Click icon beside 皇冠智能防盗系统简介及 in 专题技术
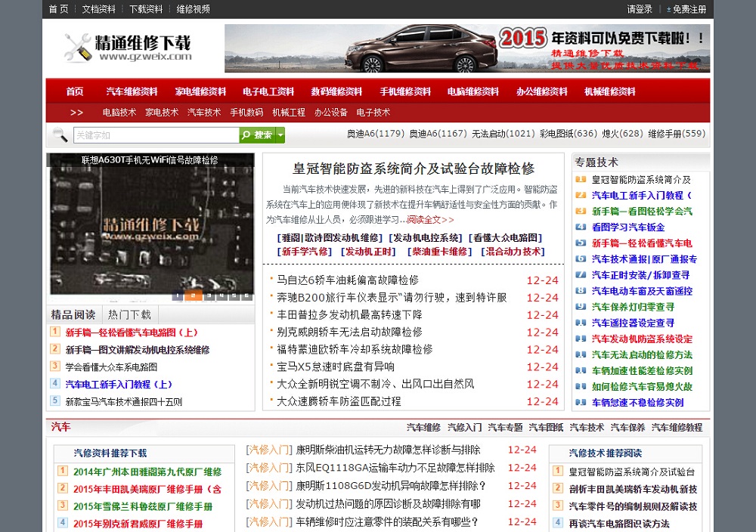 coord(581,179)
